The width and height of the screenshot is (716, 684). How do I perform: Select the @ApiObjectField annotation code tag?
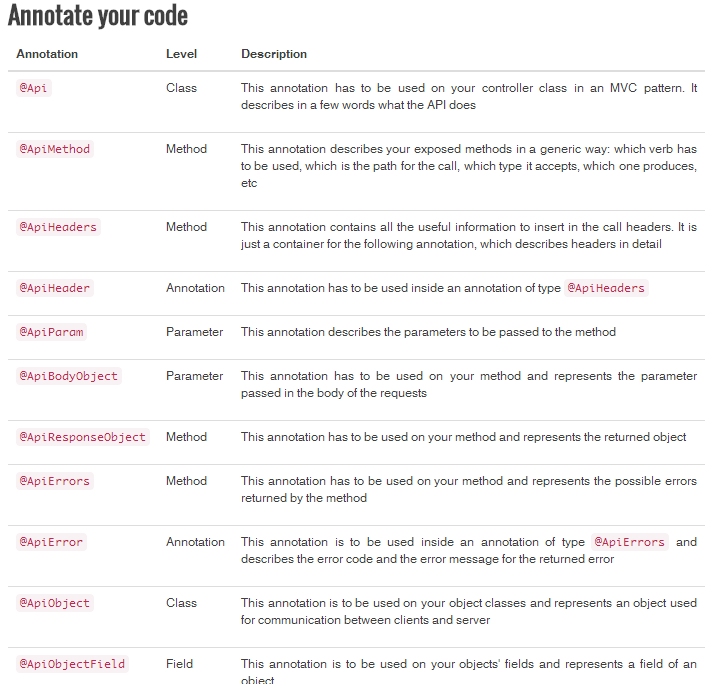(x=72, y=664)
